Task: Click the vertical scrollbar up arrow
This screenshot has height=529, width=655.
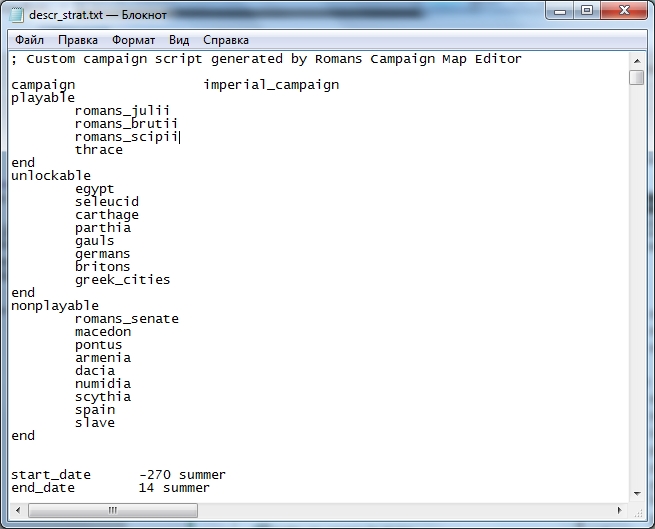Action: point(637,61)
